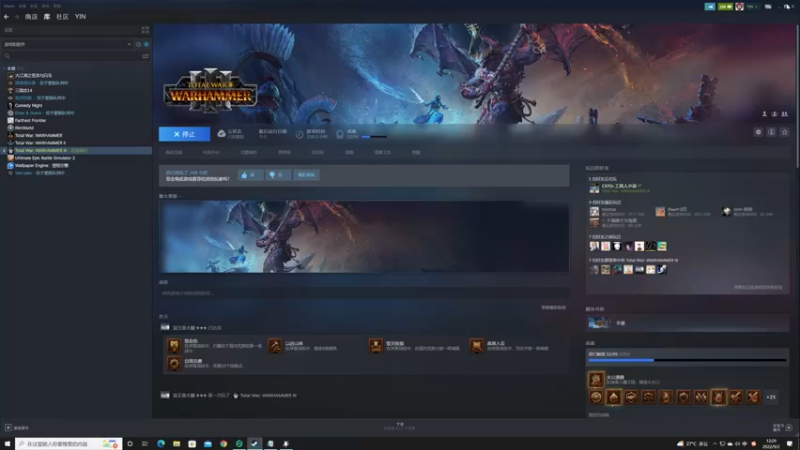Open File Explorer from the taskbar
This screenshot has width=800, height=450.
coord(177,444)
